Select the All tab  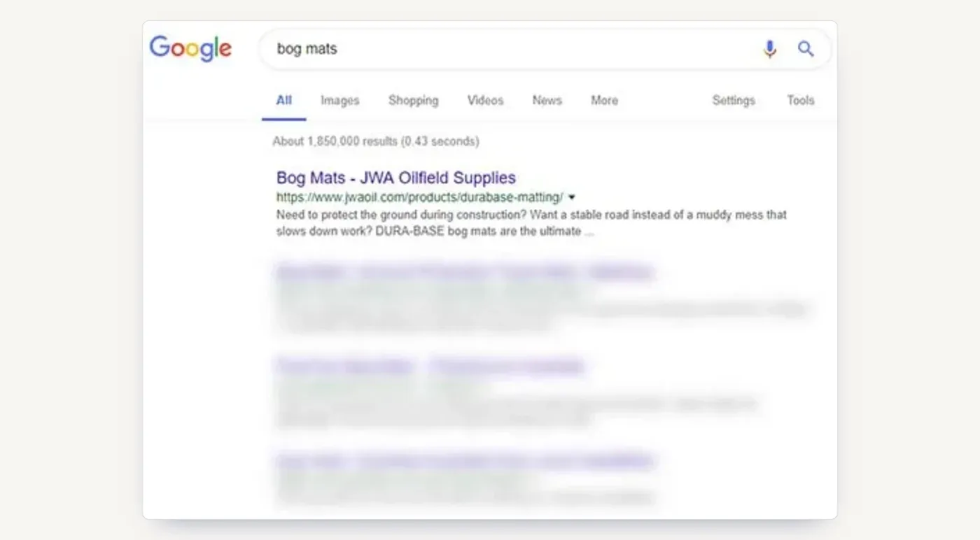pos(283,100)
